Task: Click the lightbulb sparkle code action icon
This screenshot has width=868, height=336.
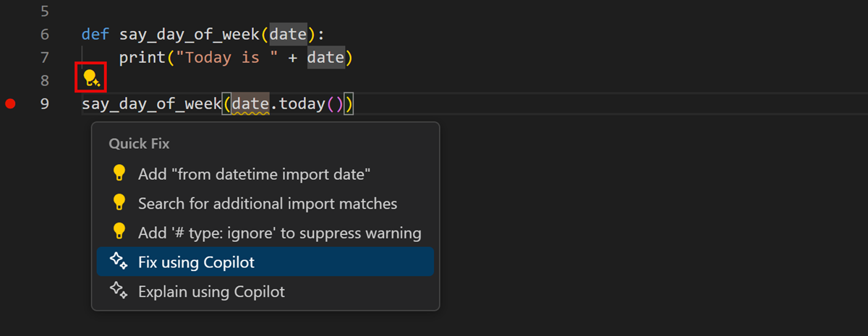Action: pyautogui.click(x=91, y=77)
